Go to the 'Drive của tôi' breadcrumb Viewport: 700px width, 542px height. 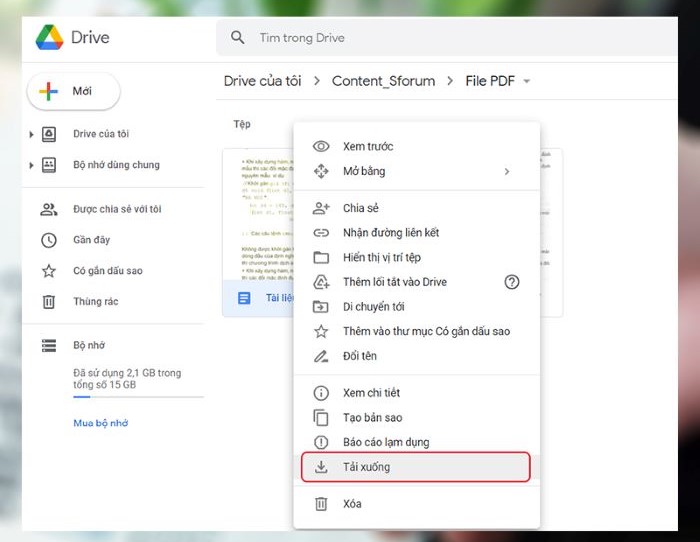262,81
